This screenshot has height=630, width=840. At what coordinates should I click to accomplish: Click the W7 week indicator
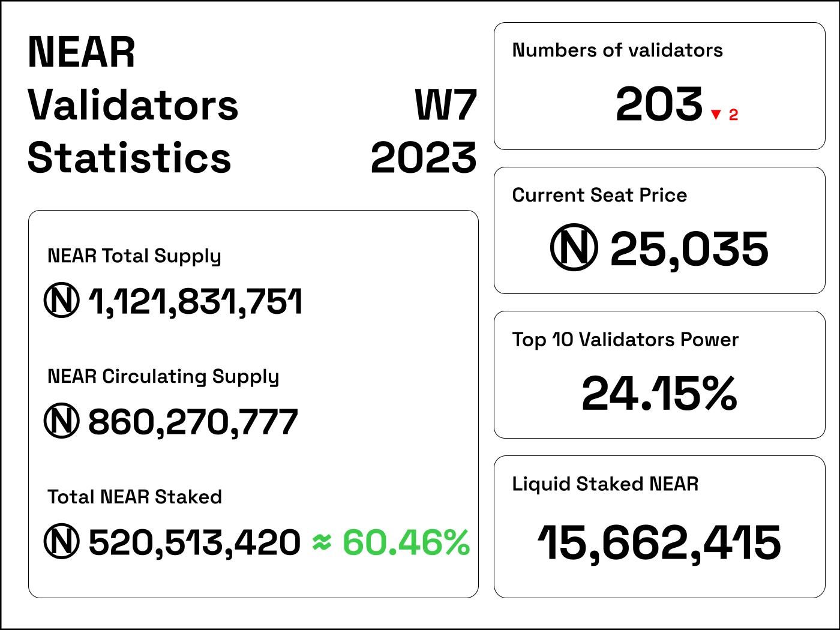[x=446, y=105]
